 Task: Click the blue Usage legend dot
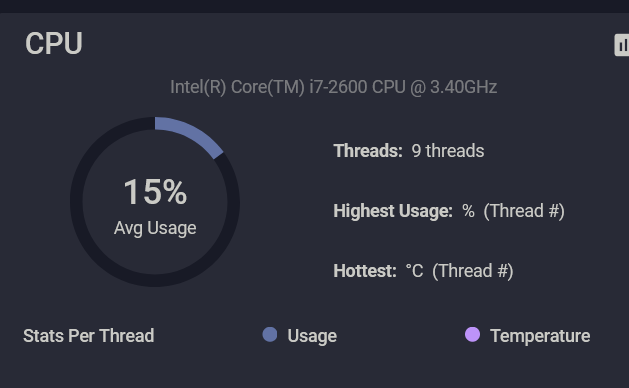pyautogui.click(x=270, y=335)
